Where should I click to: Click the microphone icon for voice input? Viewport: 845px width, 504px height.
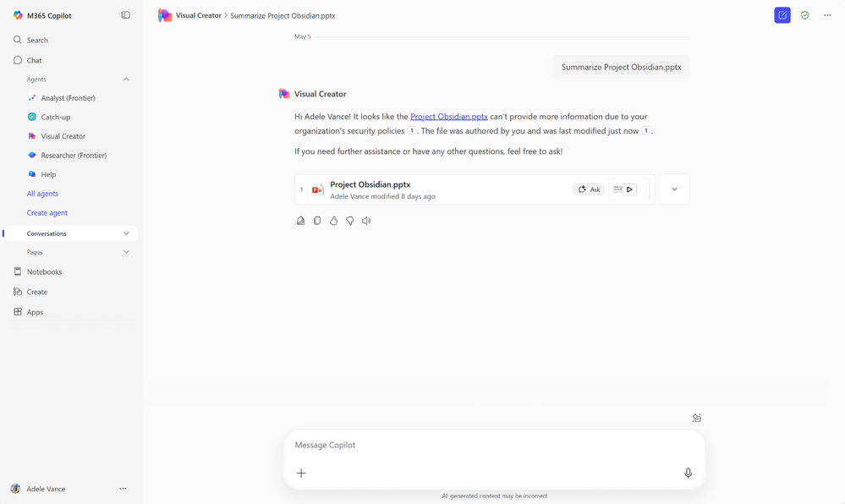(x=689, y=473)
